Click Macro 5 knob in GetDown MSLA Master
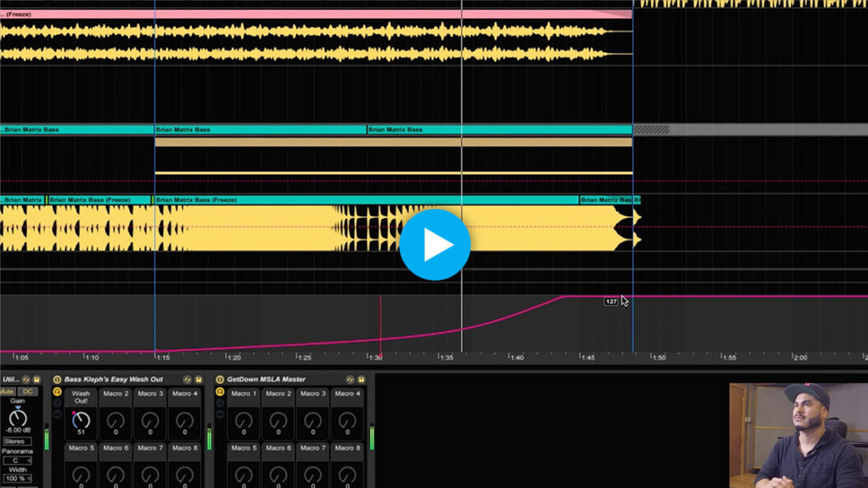Screen dimensions: 868x488 [x=244, y=475]
